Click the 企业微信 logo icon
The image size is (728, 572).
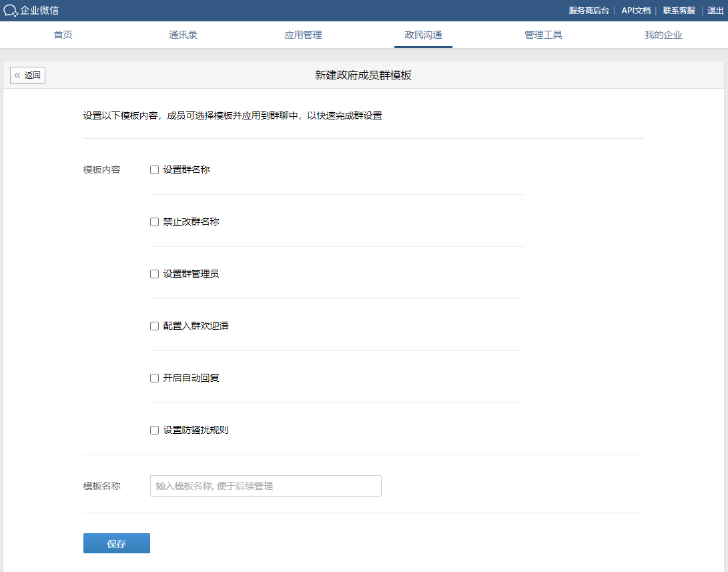[13, 10]
